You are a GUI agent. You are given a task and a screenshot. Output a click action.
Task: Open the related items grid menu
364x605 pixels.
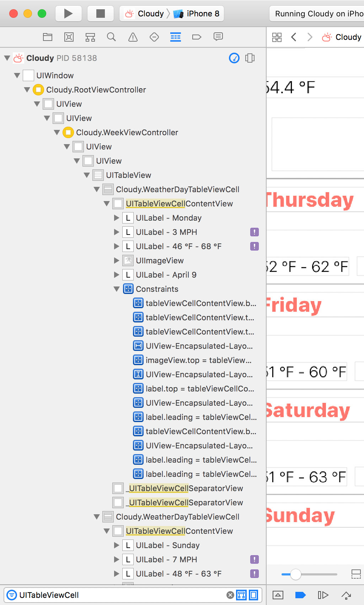coord(277,37)
